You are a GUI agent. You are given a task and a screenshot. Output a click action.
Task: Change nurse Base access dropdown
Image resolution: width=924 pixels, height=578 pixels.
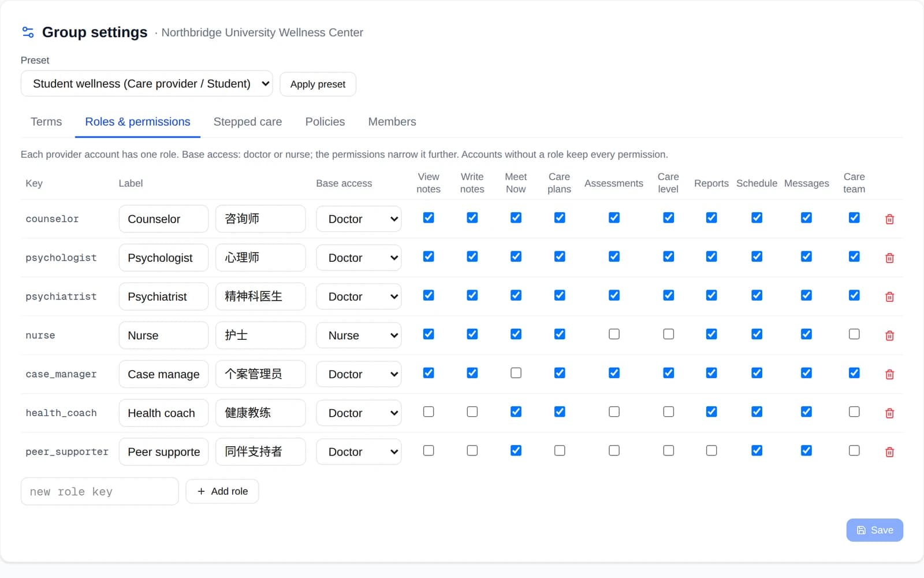359,335
